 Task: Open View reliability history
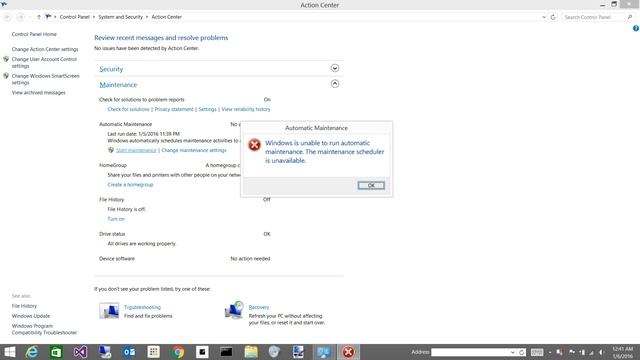tap(246, 109)
